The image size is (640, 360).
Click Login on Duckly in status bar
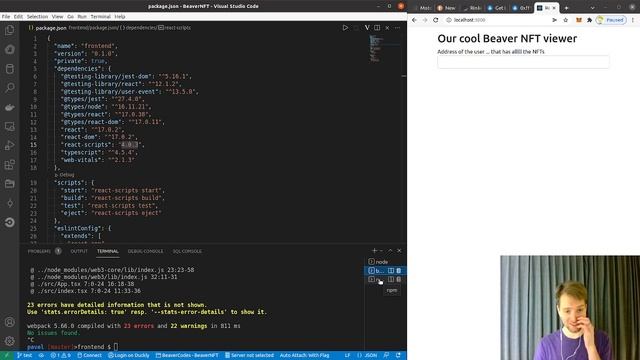pos(129,355)
